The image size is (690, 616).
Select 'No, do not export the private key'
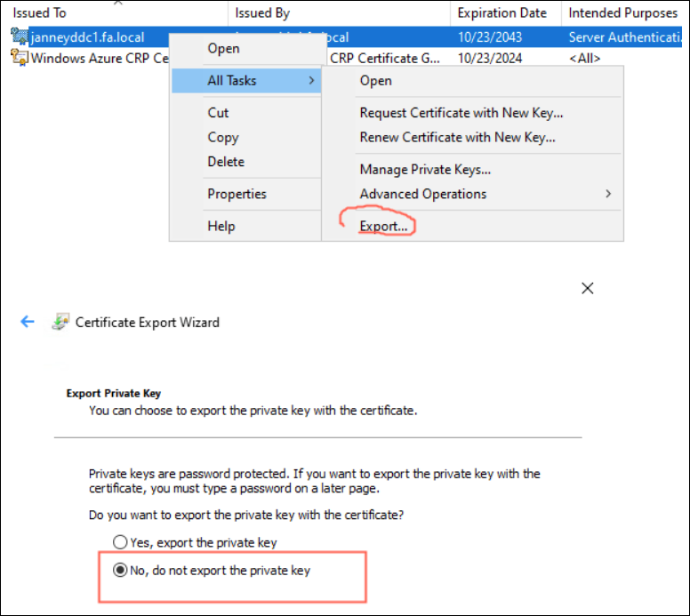pos(120,571)
